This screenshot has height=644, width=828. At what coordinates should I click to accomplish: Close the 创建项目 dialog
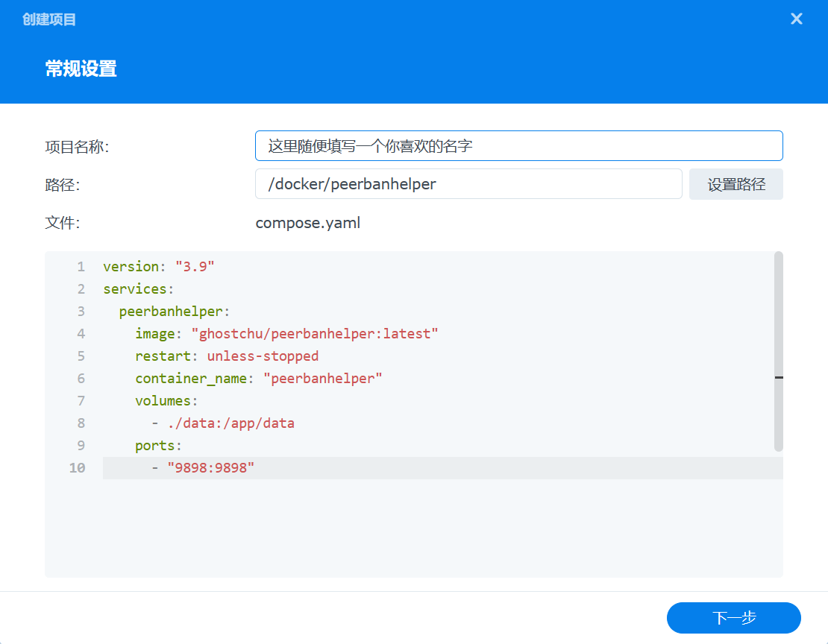click(x=796, y=19)
